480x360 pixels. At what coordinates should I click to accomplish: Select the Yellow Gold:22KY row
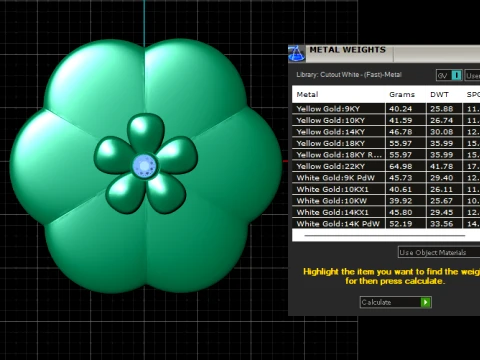(x=386, y=166)
